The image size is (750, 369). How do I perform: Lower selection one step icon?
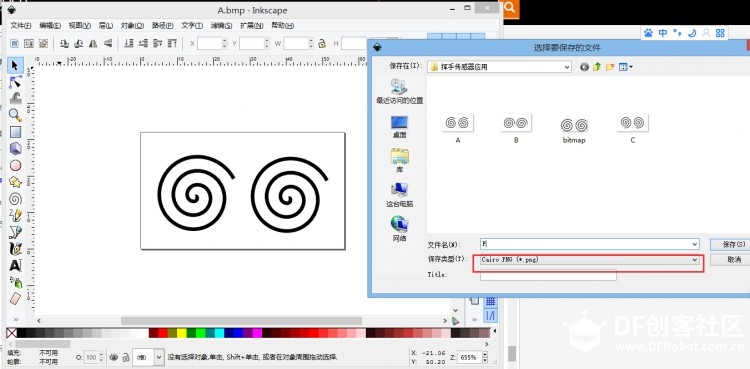click(143, 44)
